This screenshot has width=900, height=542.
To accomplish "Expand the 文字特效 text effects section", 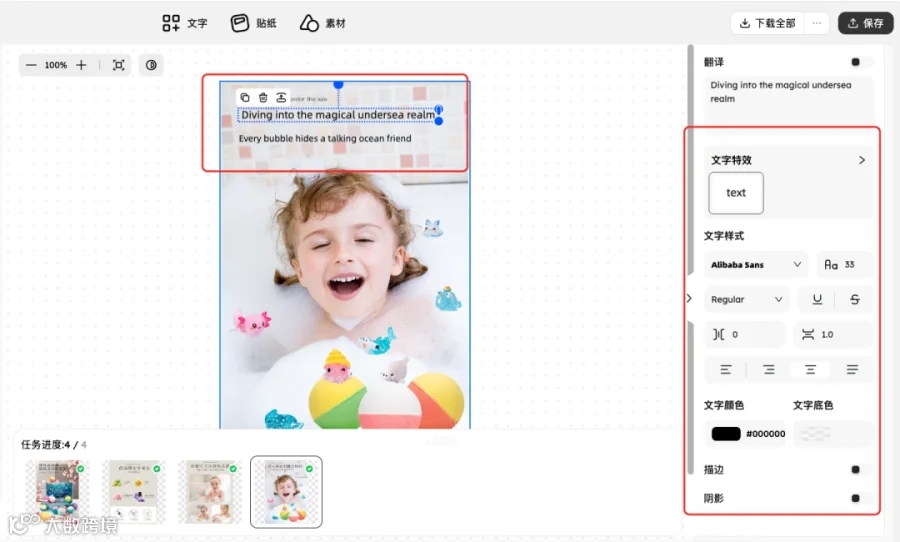I will point(862,160).
